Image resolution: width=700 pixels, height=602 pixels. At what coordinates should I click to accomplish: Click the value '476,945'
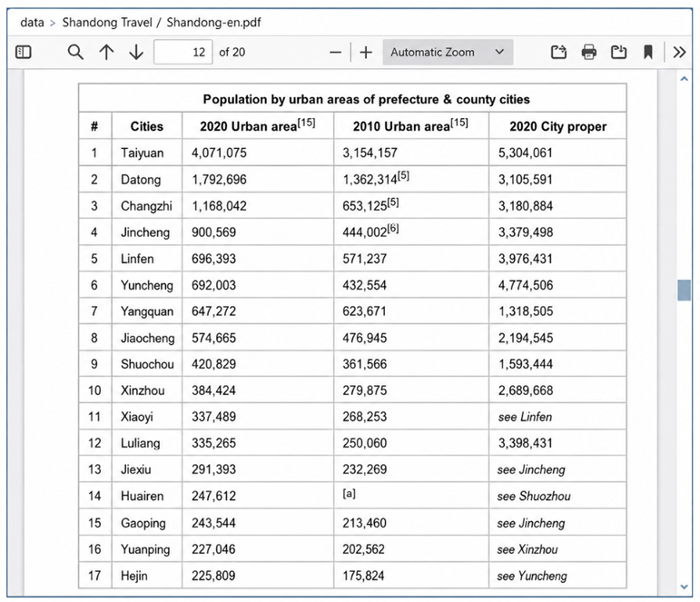pyautogui.click(x=364, y=338)
